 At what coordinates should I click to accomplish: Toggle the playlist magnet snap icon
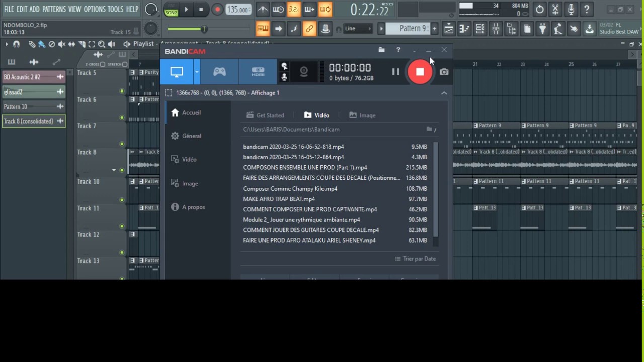(16, 44)
